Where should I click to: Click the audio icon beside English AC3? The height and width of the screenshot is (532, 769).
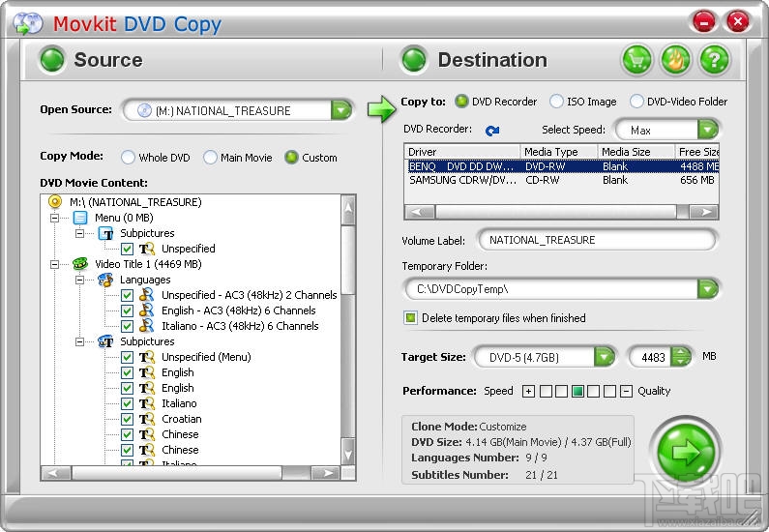(x=147, y=310)
